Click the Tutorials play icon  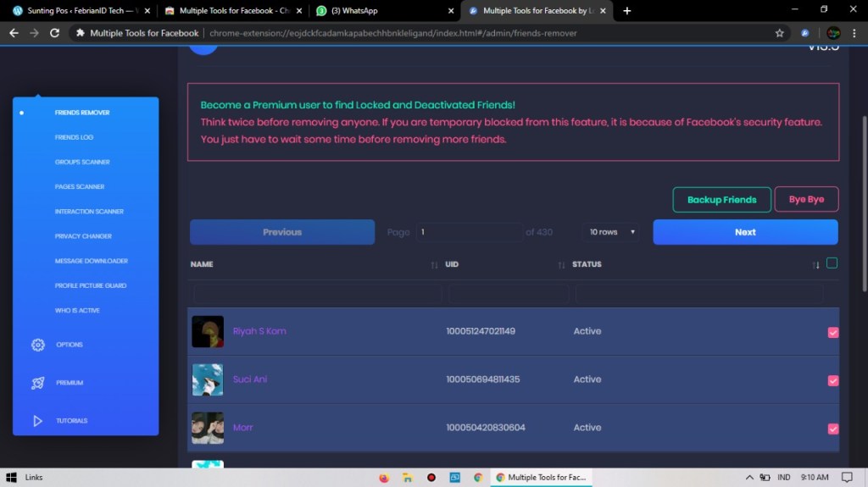[x=37, y=421]
